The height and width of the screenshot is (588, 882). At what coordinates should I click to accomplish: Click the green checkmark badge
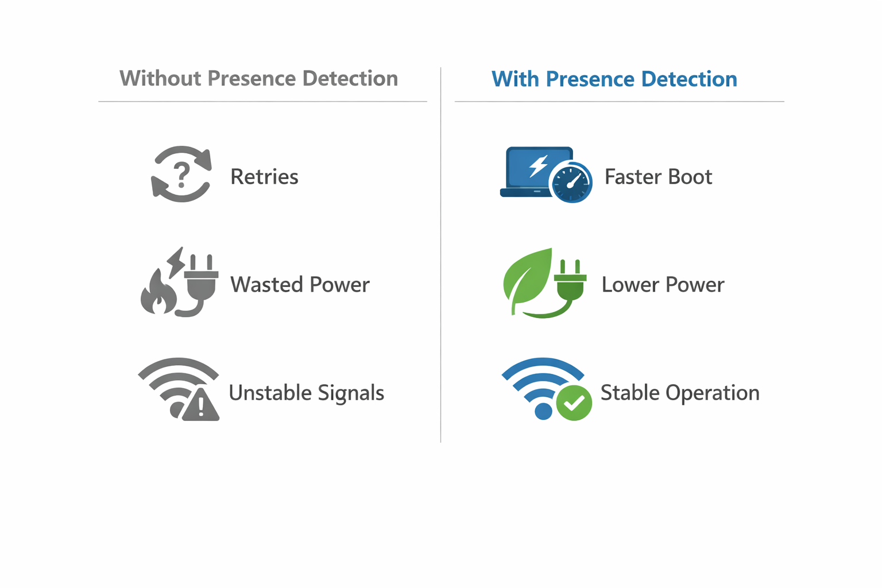tap(574, 403)
